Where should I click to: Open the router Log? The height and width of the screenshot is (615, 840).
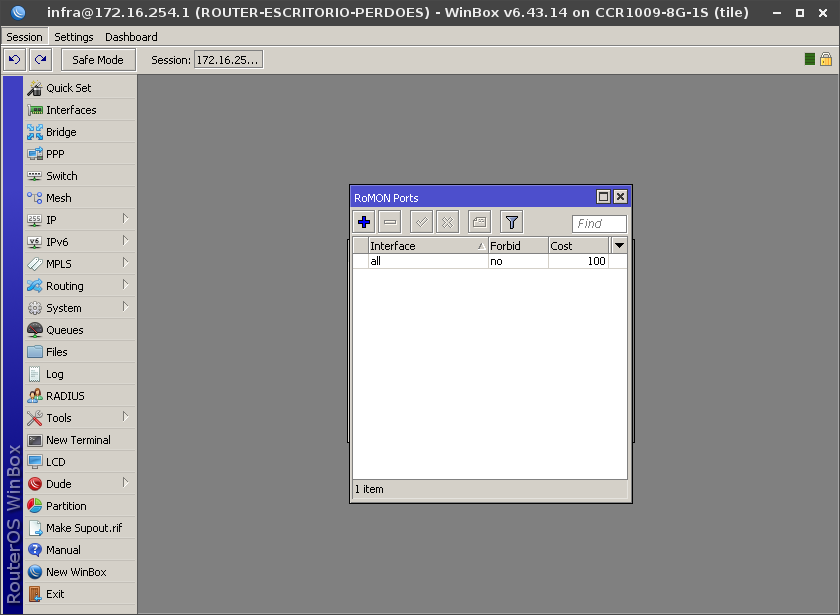pos(80,374)
